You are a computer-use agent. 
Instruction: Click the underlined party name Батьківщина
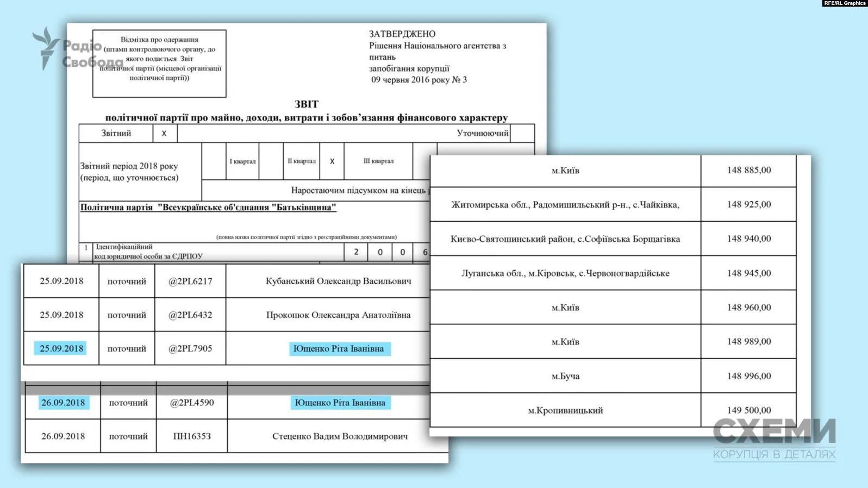[x=208, y=208]
